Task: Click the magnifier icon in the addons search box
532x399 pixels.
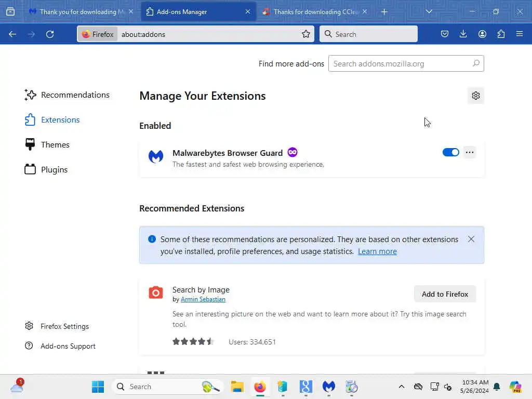Action: tap(476, 63)
